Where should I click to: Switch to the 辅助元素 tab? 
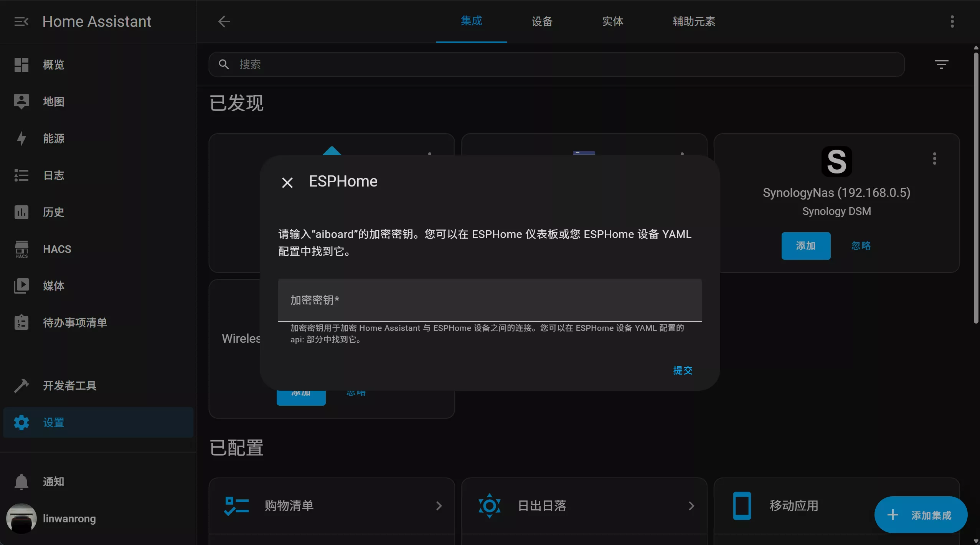(694, 21)
